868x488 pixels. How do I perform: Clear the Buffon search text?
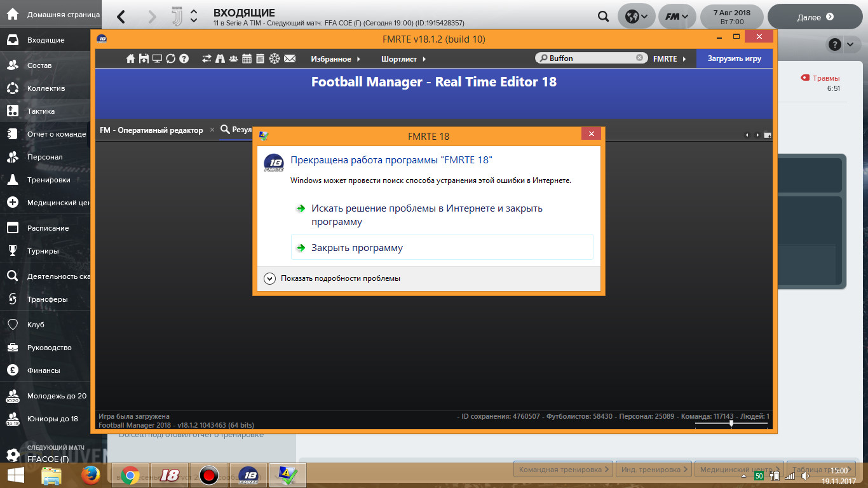[639, 58]
